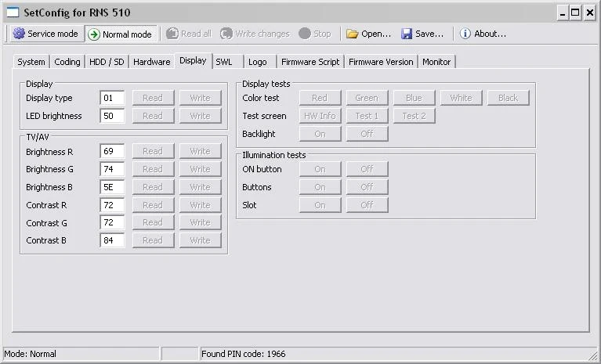
Task: Click the SetConfig application title icon
Action: point(13,13)
